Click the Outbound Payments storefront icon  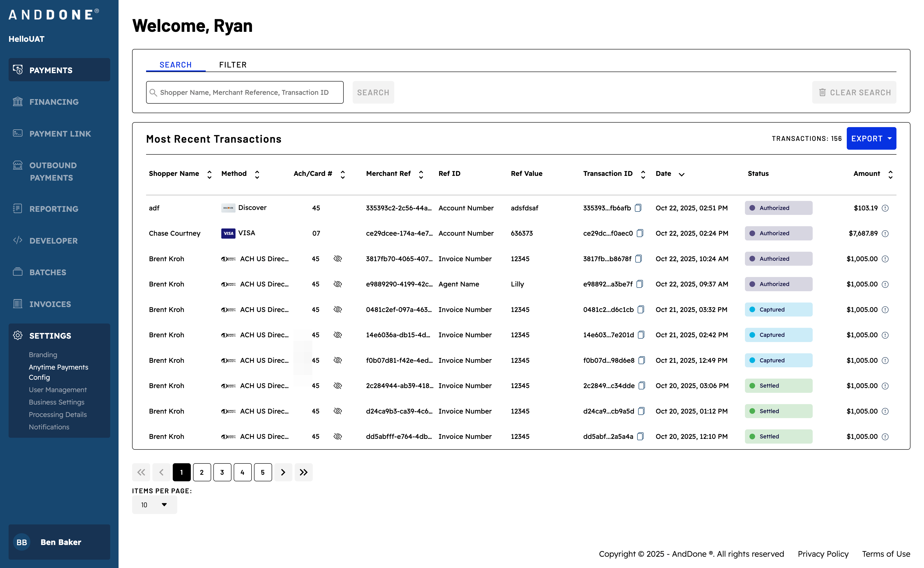tap(18, 165)
